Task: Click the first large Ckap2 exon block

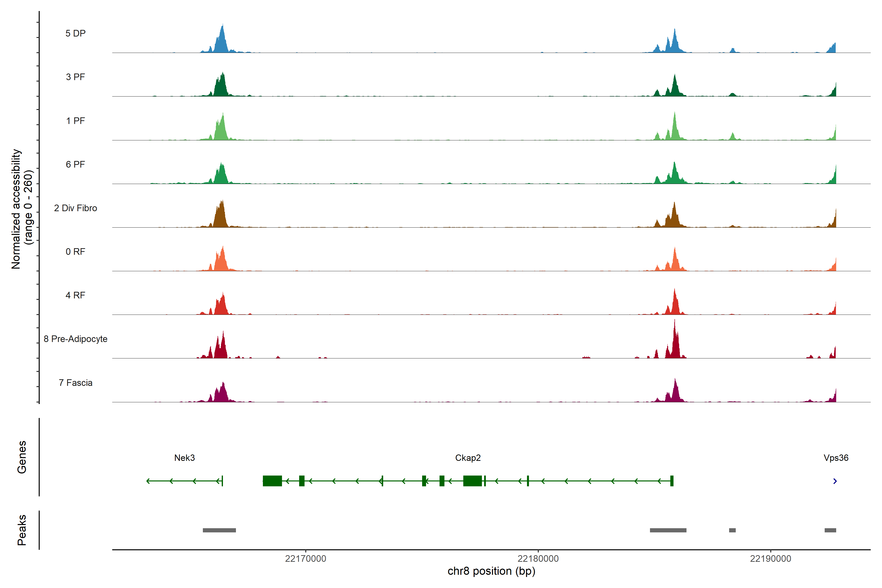Action: pos(272,481)
